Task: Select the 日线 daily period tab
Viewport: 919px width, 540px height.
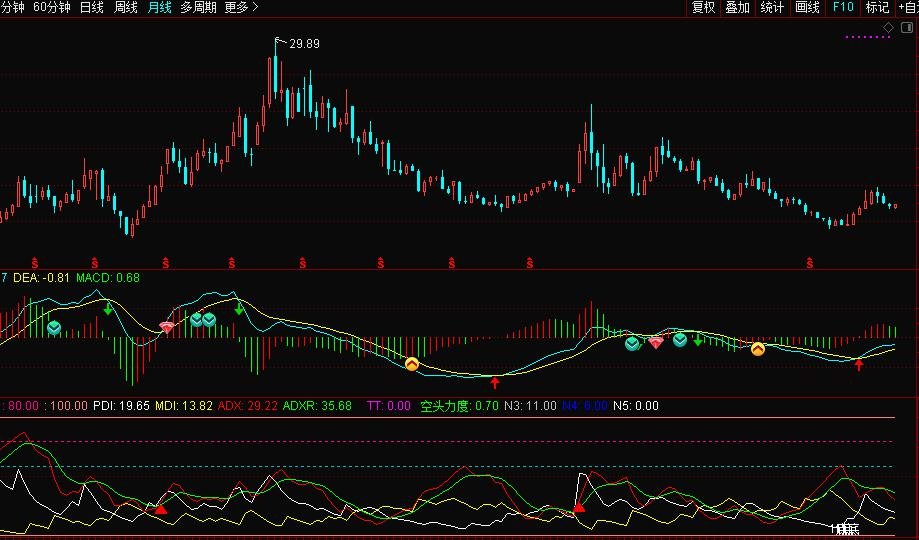Action: (x=91, y=8)
